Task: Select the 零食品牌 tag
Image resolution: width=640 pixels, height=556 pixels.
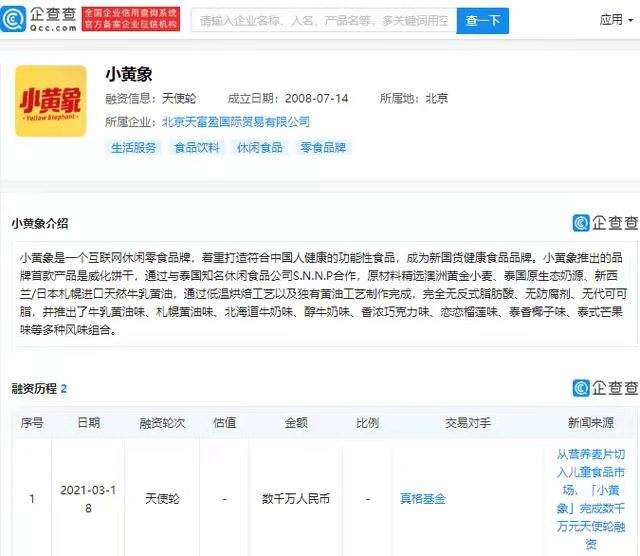Action: pos(323,147)
